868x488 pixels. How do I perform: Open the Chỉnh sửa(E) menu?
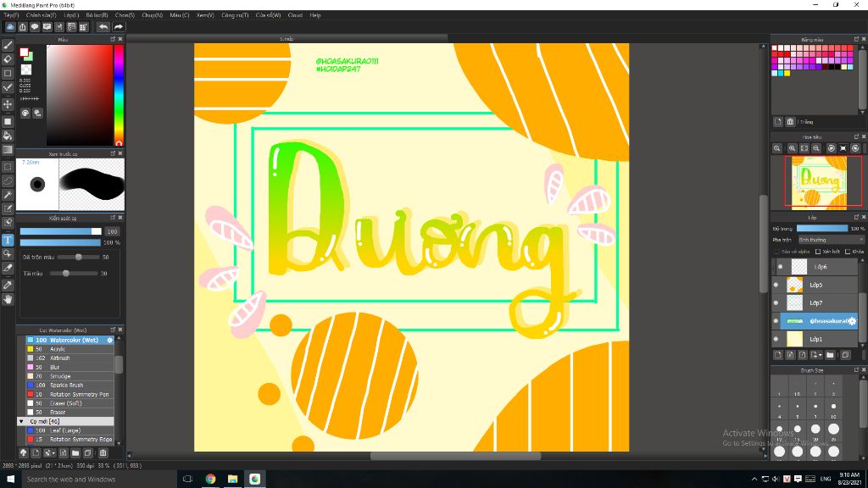click(41, 15)
